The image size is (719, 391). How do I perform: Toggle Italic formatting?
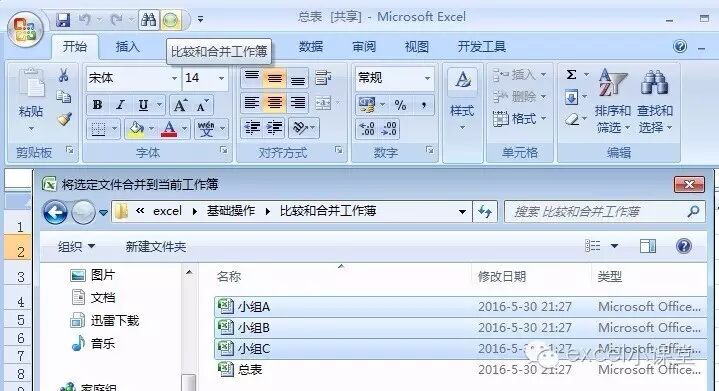[x=120, y=105]
